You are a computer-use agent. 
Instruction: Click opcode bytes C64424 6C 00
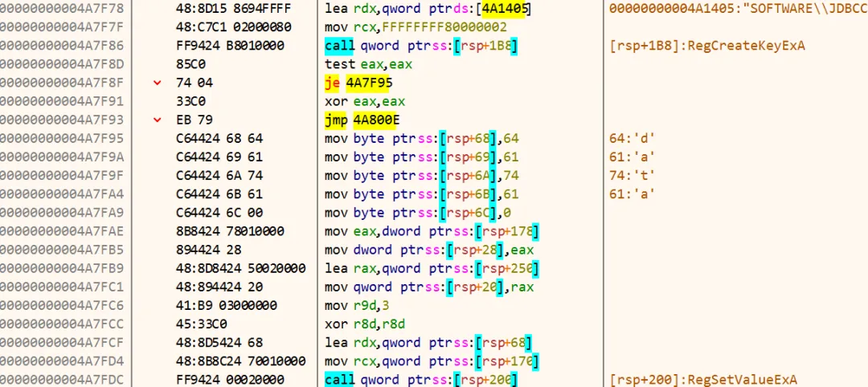(x=219, y=213)
